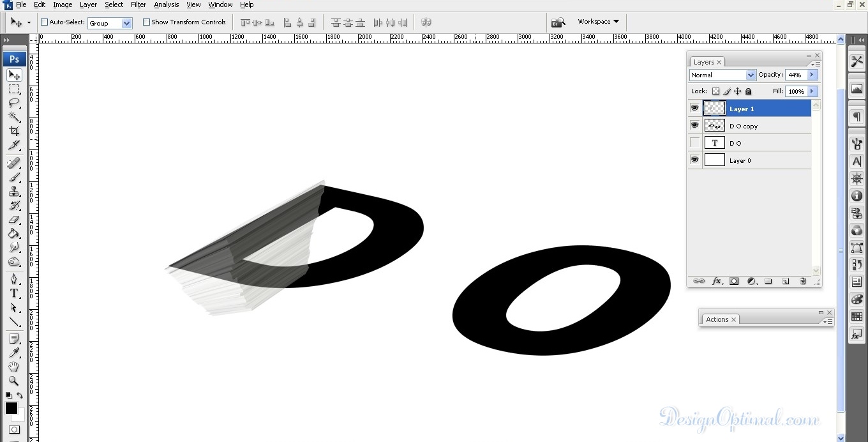Select the Brush tool
This screenshot has height=442, width=868.
14,177
